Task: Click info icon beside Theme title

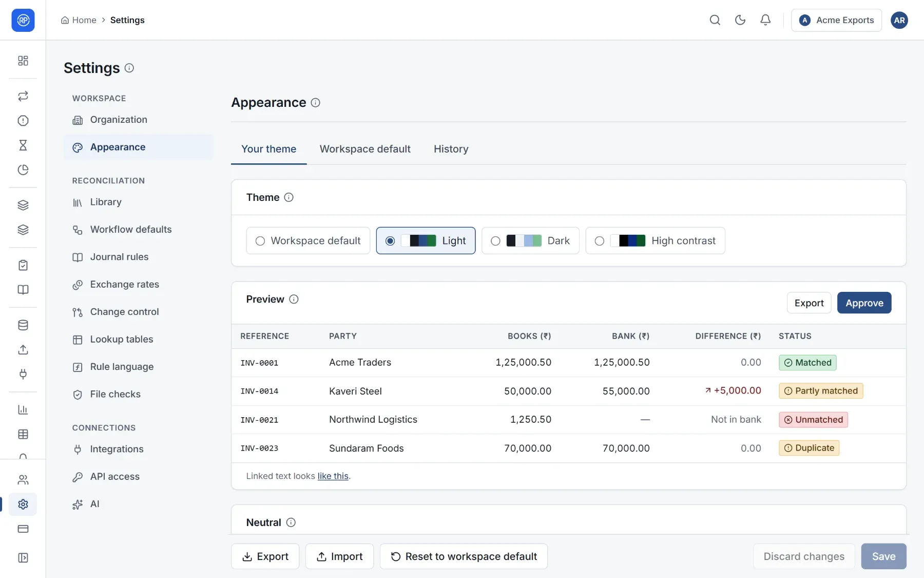Action: pyautogui.click(x=289, y=197)
